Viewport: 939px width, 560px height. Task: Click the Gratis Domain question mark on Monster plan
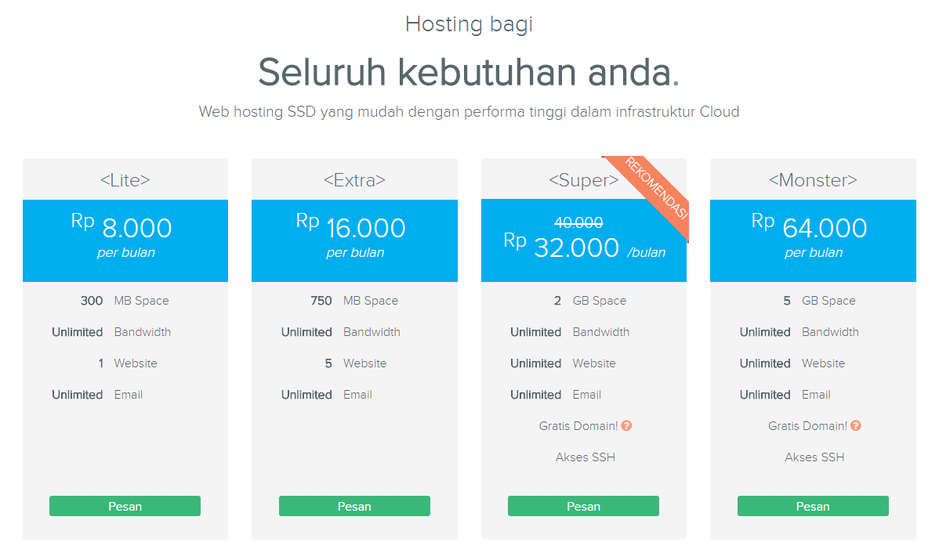(856, 425)
